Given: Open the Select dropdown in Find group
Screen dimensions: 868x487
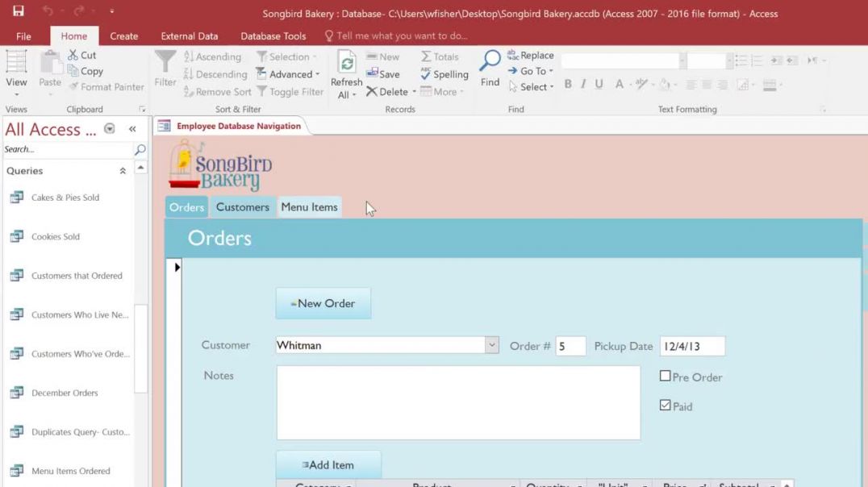Looking at the screenshot, I should [531, 87].
